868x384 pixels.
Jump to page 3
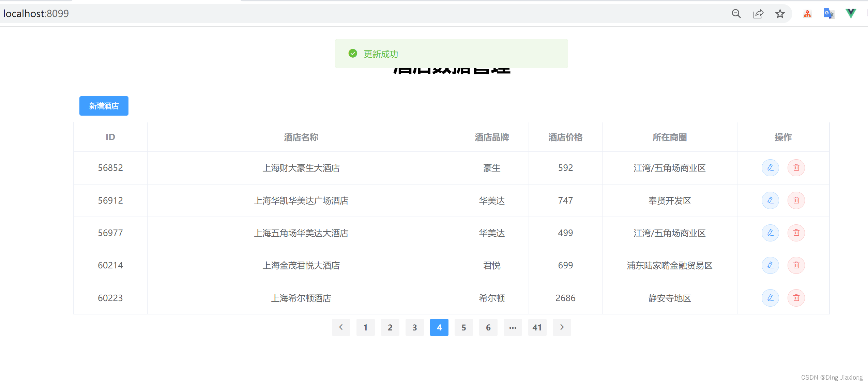pos(415,327)
